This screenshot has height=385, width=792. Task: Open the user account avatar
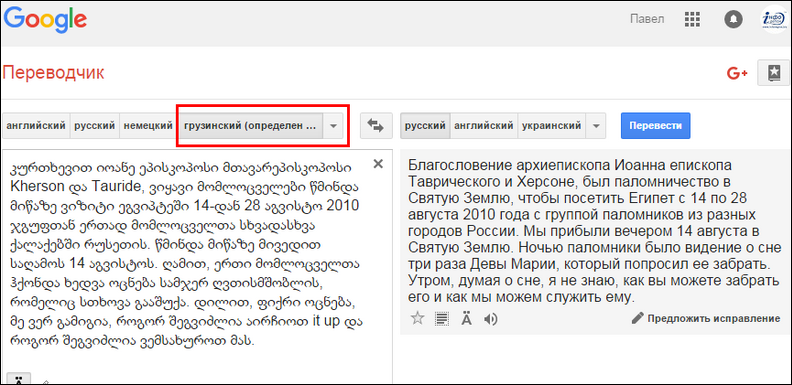coord(774,20)
